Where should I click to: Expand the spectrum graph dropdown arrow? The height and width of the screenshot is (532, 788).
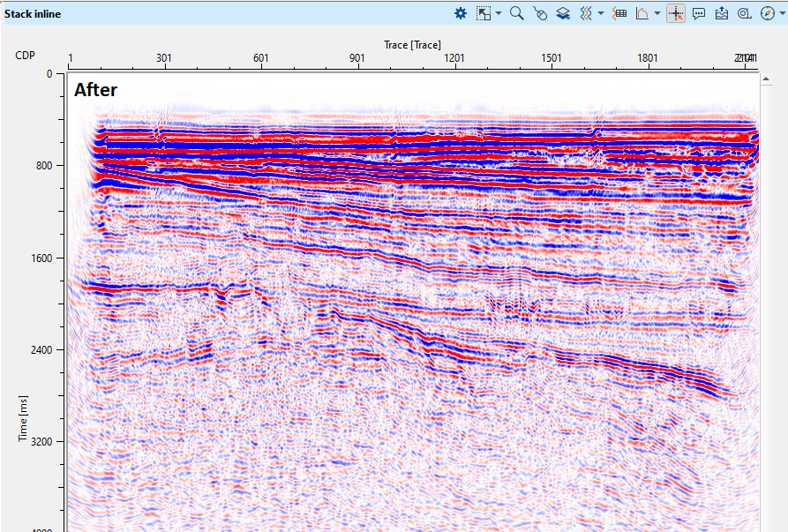coord(657,13)
